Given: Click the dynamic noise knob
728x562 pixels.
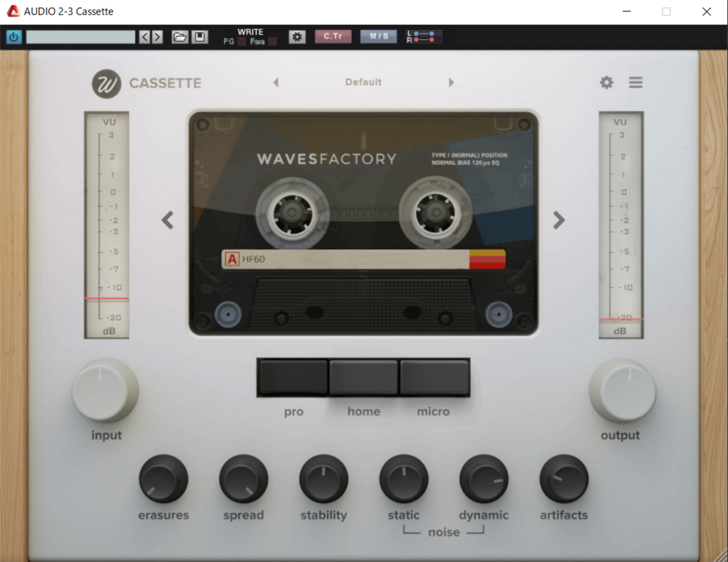Looking at the screenshot, I should click(483, 479).
